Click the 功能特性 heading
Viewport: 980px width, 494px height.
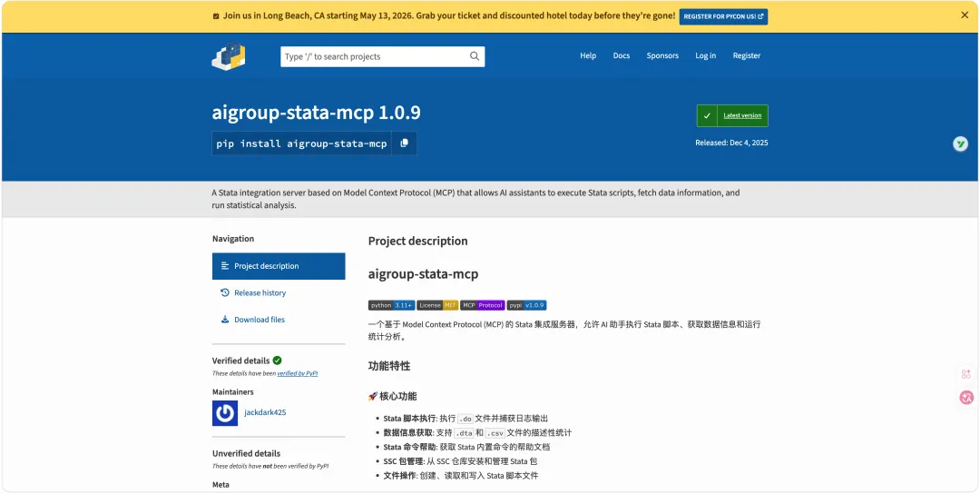point(389,366)
